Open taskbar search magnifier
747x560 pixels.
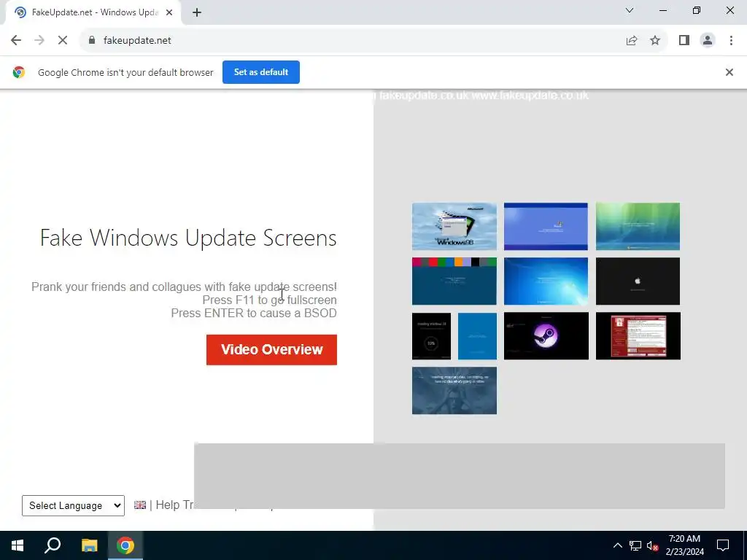coord(53,545)
